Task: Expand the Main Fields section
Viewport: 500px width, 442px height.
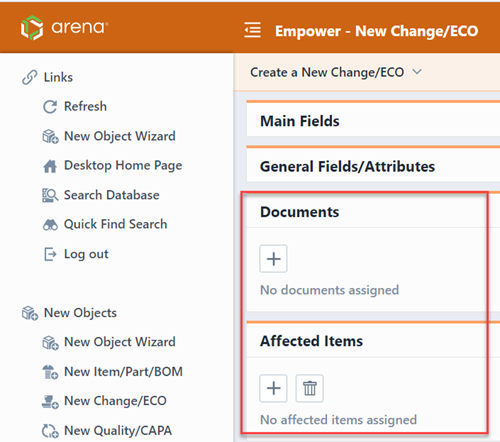Action: 373,121
